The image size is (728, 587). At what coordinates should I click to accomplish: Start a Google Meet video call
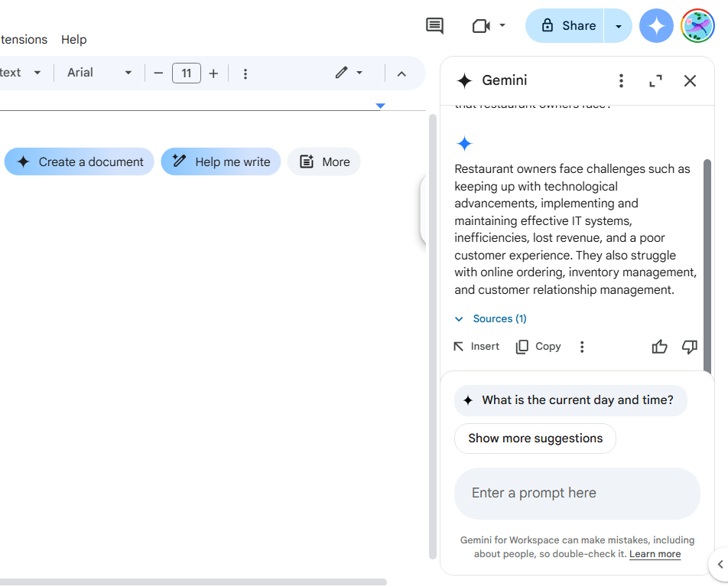(x=483, y=25)
